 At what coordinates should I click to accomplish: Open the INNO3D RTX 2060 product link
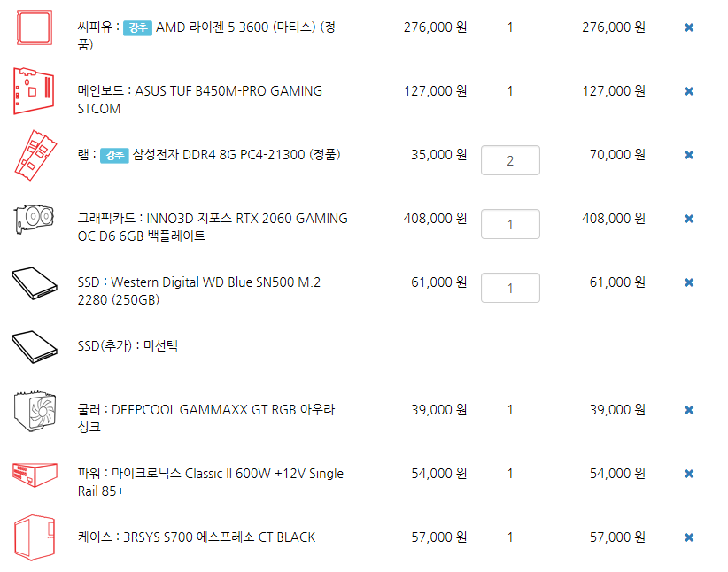pyautogui.click(x=213, y=227)
